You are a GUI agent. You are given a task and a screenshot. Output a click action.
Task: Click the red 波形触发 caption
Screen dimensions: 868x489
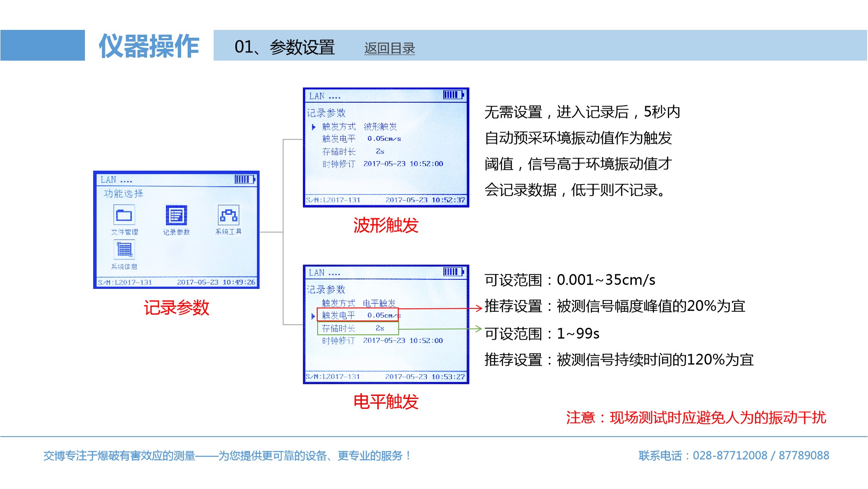[x=386, y=225]
